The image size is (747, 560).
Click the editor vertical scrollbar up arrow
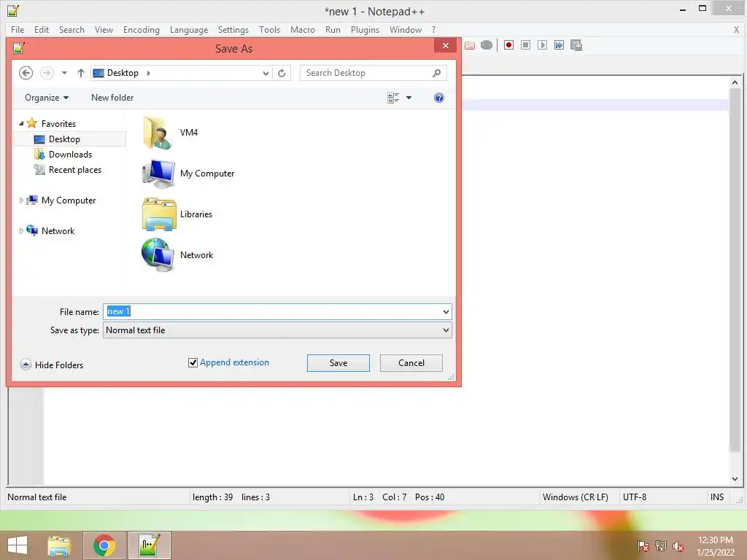735,82
